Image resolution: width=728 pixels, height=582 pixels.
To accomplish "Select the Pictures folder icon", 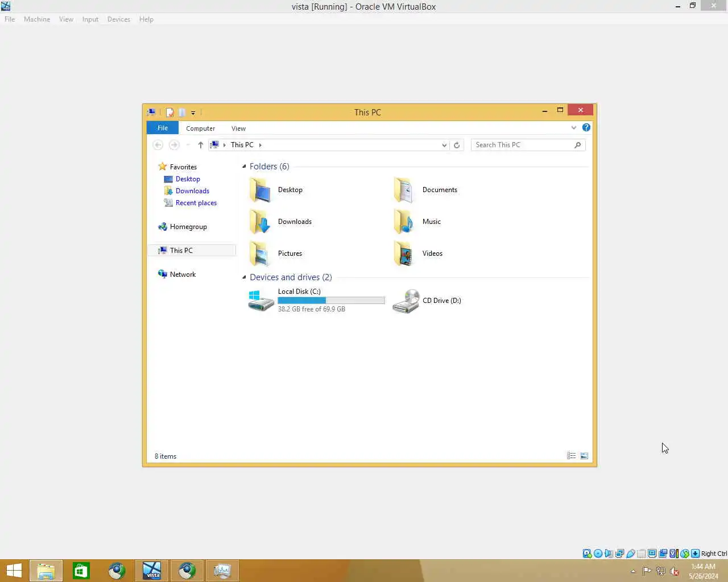I will 260,253.
